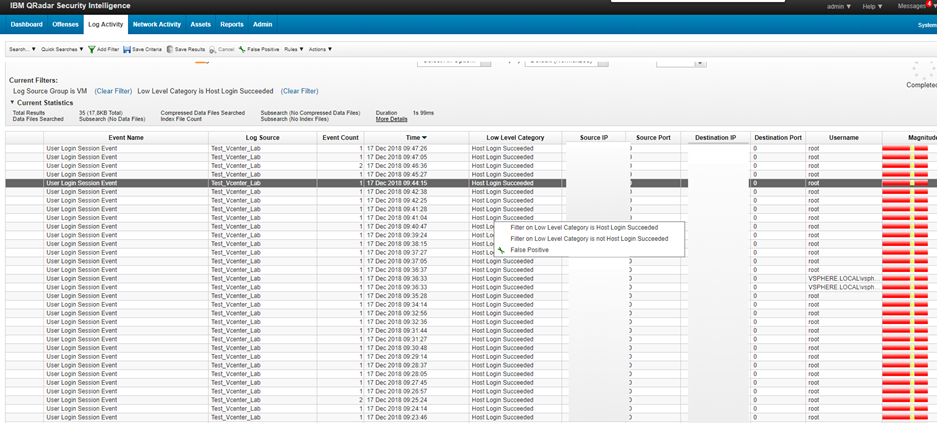The width and height of the screenshot is (937, 423).
Task: Switch to the Admin tab
Action: 262,24
